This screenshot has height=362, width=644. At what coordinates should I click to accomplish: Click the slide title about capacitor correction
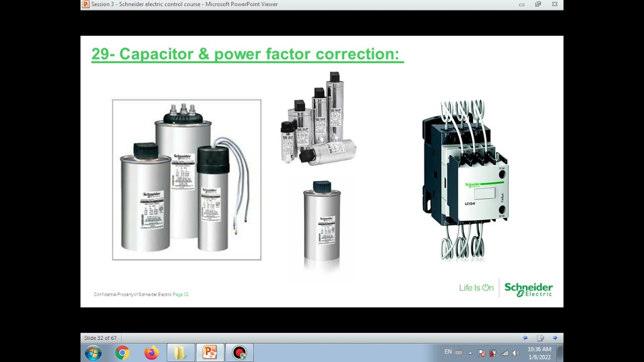247,54
